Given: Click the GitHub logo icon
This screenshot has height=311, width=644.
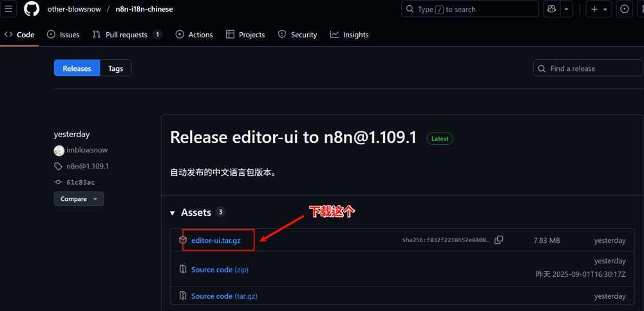Looking at the screenshot, I should pos(32,9).
